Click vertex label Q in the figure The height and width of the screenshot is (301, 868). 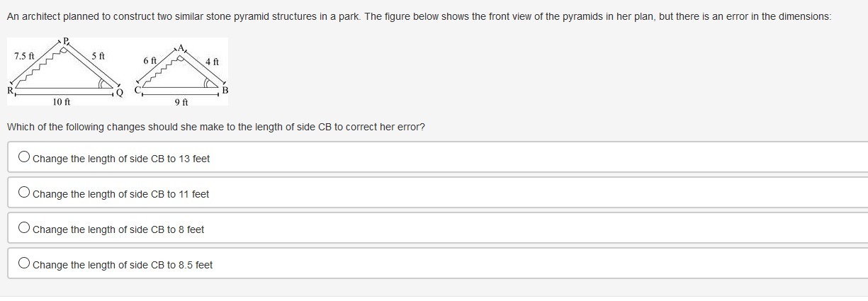pos(119,92)
